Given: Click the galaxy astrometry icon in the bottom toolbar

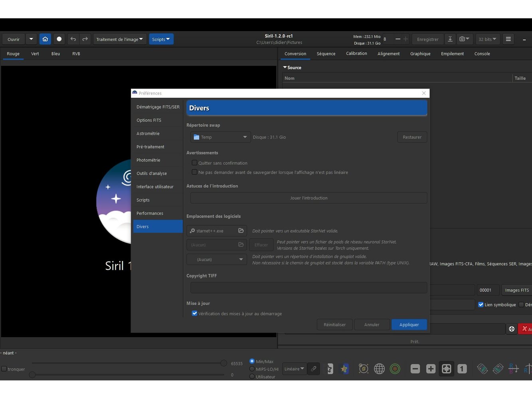Looking at the screenshot, I should pos(364,369).
